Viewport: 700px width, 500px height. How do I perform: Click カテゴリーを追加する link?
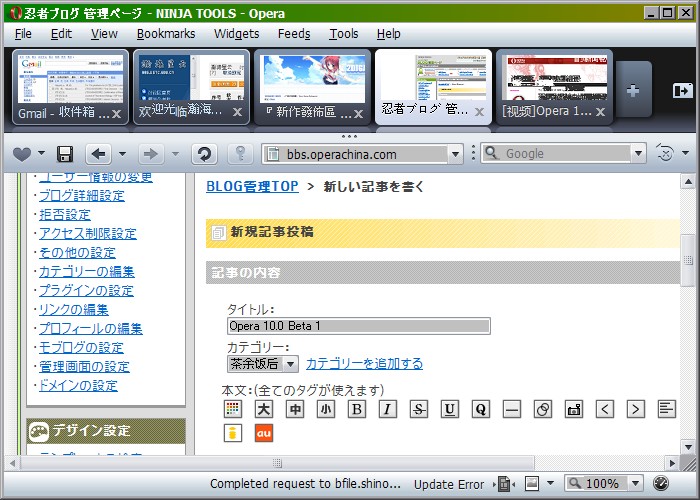click(x=364, y=364)
